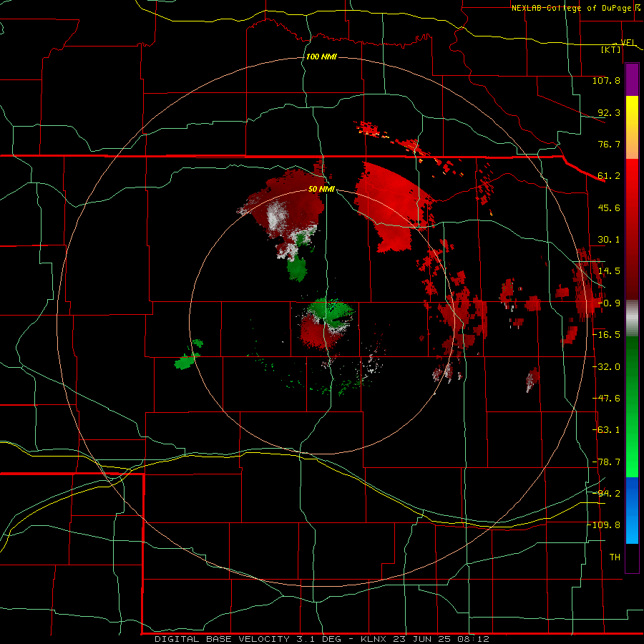Click the blue segment of the color bar
644x644 pixels.
(632, 510)
